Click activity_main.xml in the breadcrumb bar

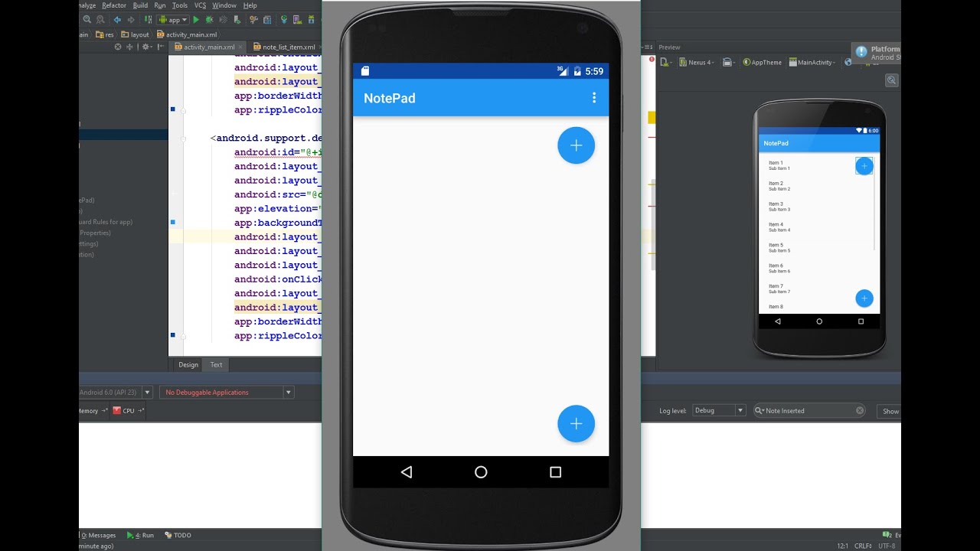(187, 34)
